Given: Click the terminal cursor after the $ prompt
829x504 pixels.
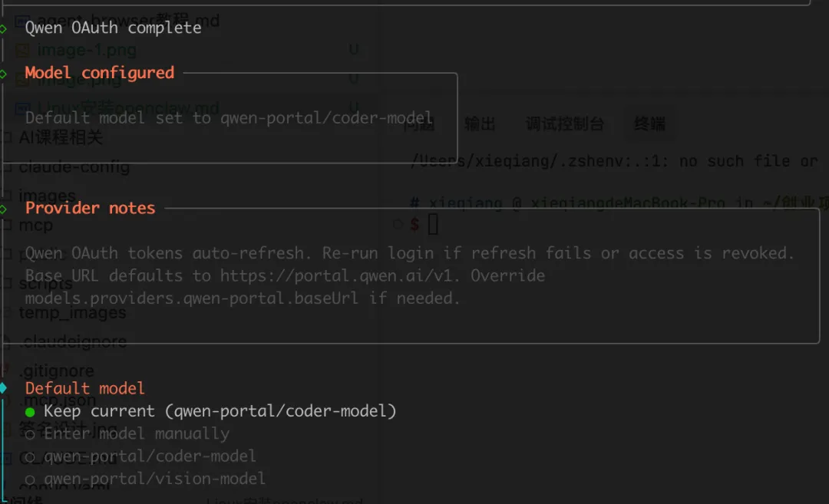Looking at the screenshot, I should pyautogui.click(x=433, y=224).
